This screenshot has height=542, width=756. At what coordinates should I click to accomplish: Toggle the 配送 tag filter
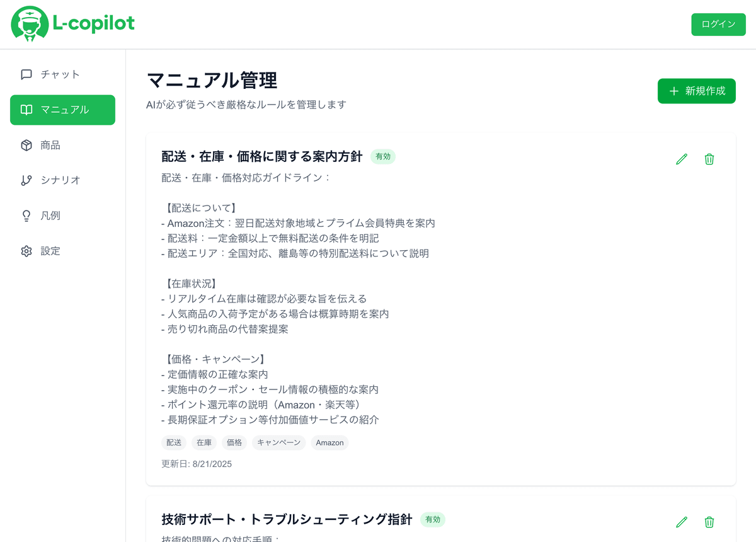[173, 442]
